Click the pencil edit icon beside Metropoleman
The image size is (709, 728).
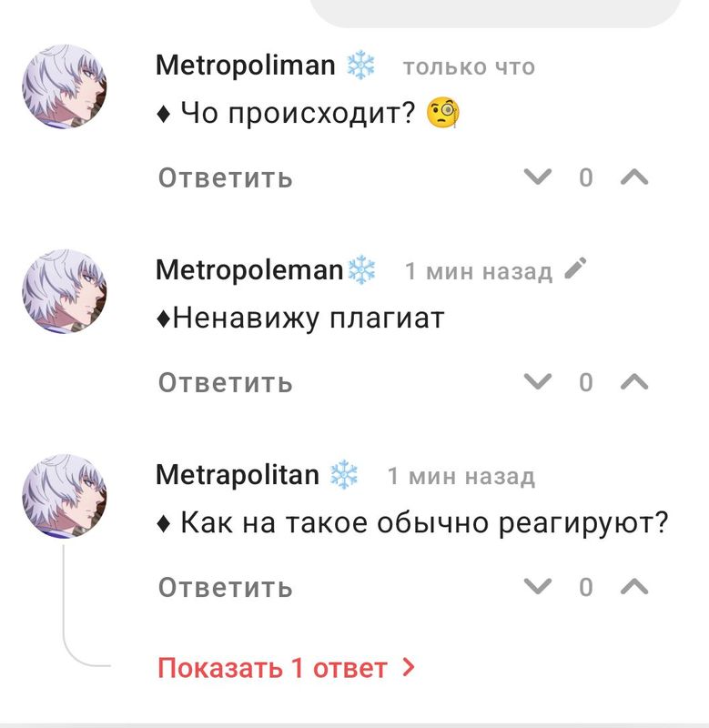[576, 269]
